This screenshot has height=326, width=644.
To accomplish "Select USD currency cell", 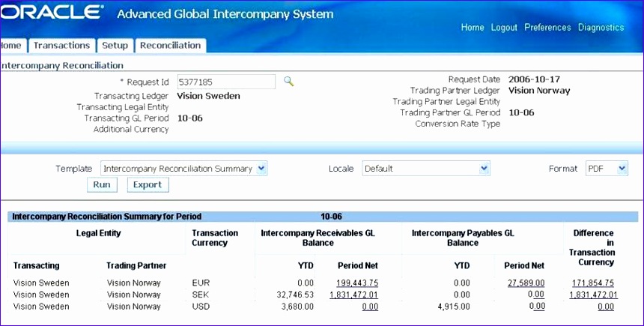I will (201, 307).
